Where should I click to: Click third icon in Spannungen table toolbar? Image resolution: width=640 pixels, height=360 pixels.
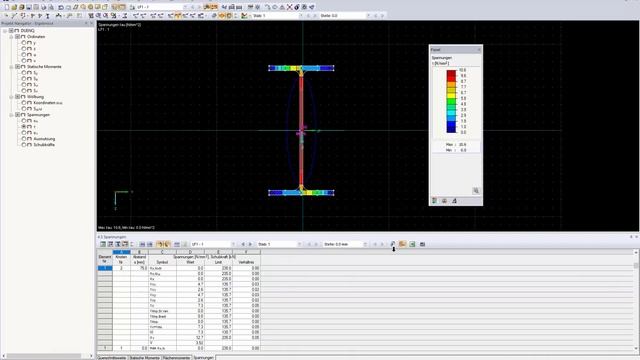(x=118, y=244)
